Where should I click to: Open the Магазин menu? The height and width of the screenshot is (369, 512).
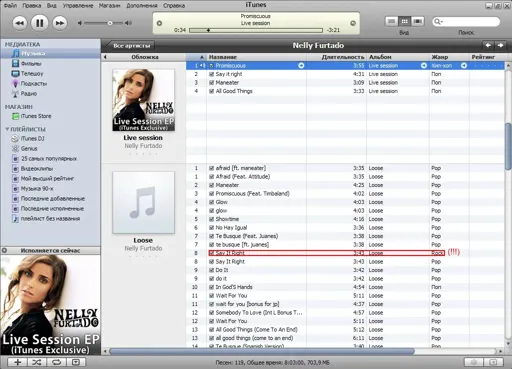(109, 5)
